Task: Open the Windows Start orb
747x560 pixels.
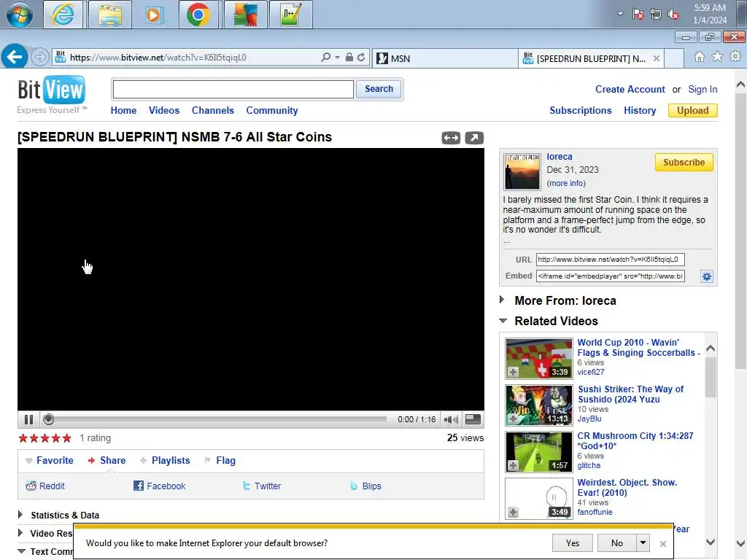Action: (x=20, y=15)
